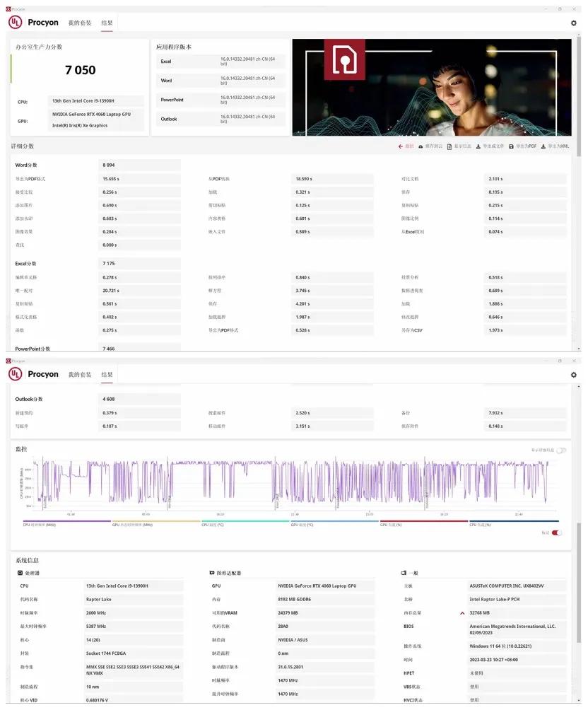Image resolution: width=588 pixels, height=710 pixels.
Task: Select 结果 tab in upper window
Action: pyautogui.click(x=107, y=23)
